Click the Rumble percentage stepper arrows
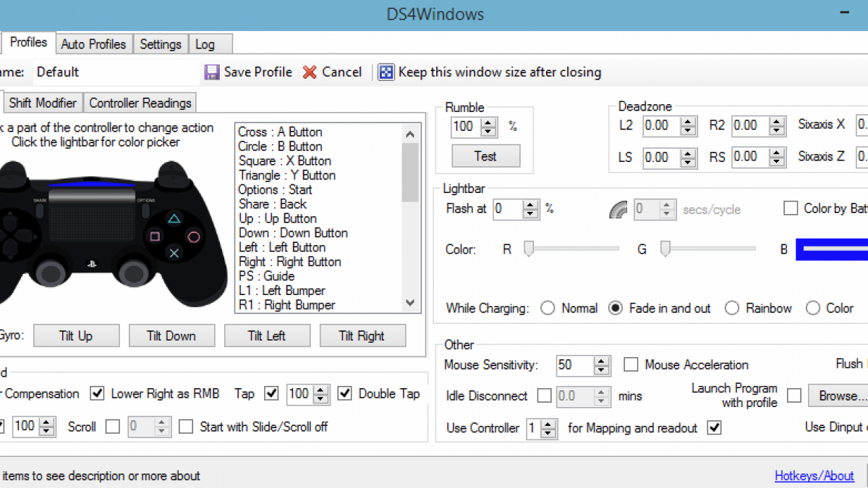Viewport: 868px width, 488px height. [x=489, y=127]
